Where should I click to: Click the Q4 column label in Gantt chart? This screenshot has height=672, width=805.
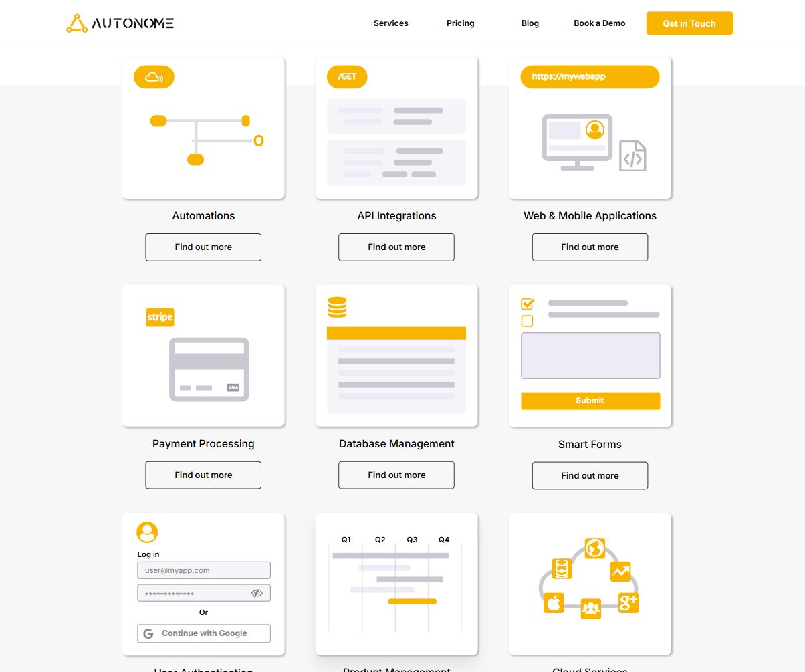(444, 540)
